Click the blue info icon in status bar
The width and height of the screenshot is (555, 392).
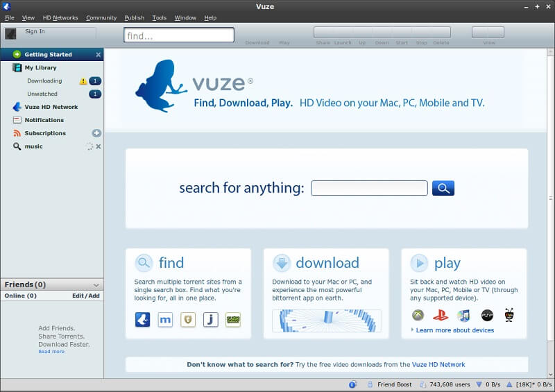[x=352, y=384]
